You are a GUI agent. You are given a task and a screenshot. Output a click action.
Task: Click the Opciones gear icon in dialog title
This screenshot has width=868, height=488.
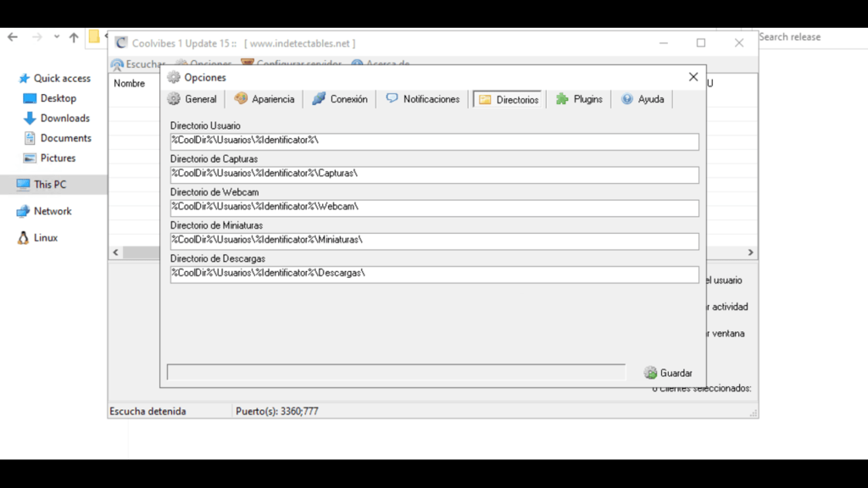click(174, 77)
